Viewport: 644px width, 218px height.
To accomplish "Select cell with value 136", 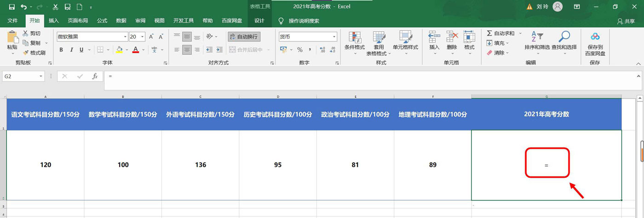I will point(200,165).
